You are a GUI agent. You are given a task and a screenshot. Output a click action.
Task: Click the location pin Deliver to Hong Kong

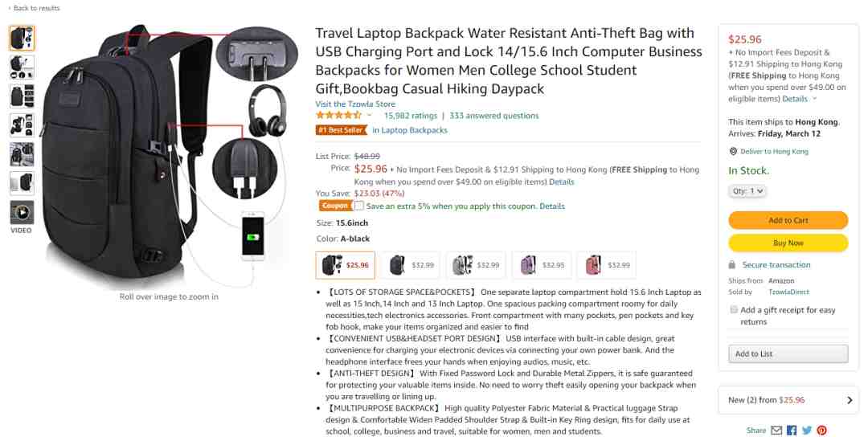point(733,151)
